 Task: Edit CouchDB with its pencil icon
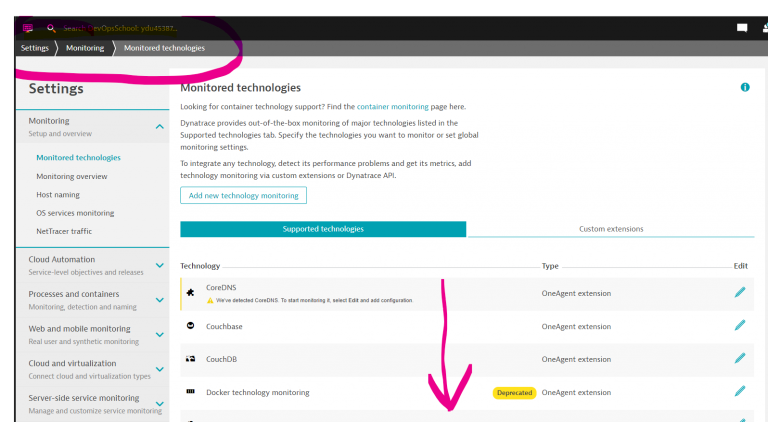[x=740, y=358]
